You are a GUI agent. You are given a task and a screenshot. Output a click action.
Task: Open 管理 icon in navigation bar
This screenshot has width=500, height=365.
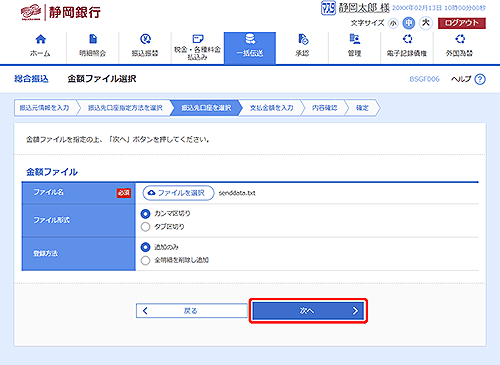coord(355,39)
